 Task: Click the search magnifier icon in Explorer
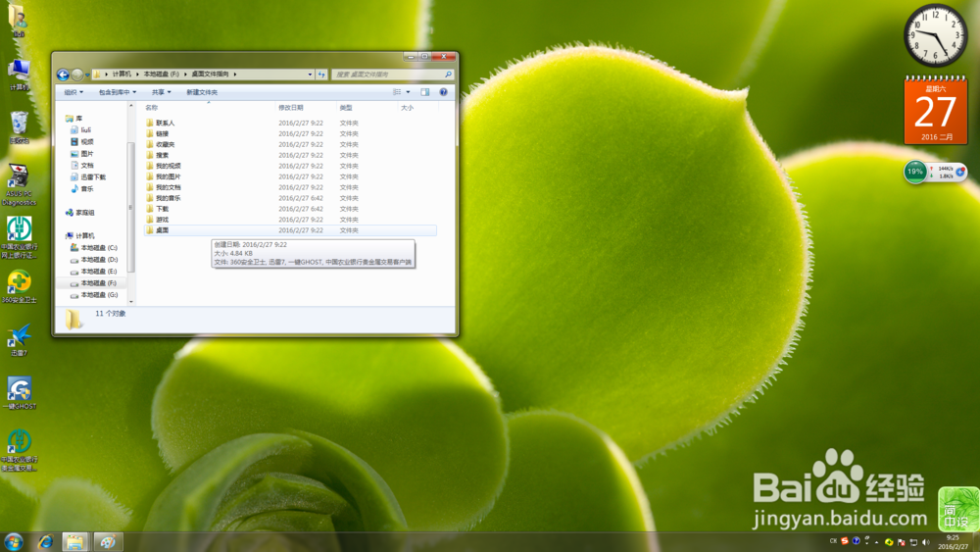coord(448,75)
